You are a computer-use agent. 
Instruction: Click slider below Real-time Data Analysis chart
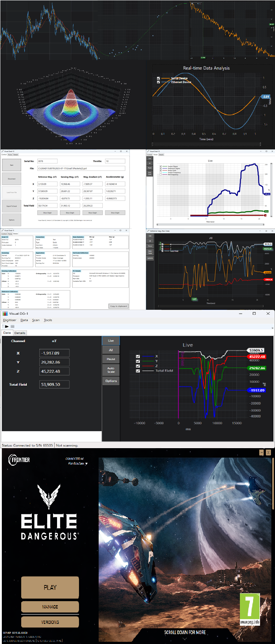click(207, 144)
